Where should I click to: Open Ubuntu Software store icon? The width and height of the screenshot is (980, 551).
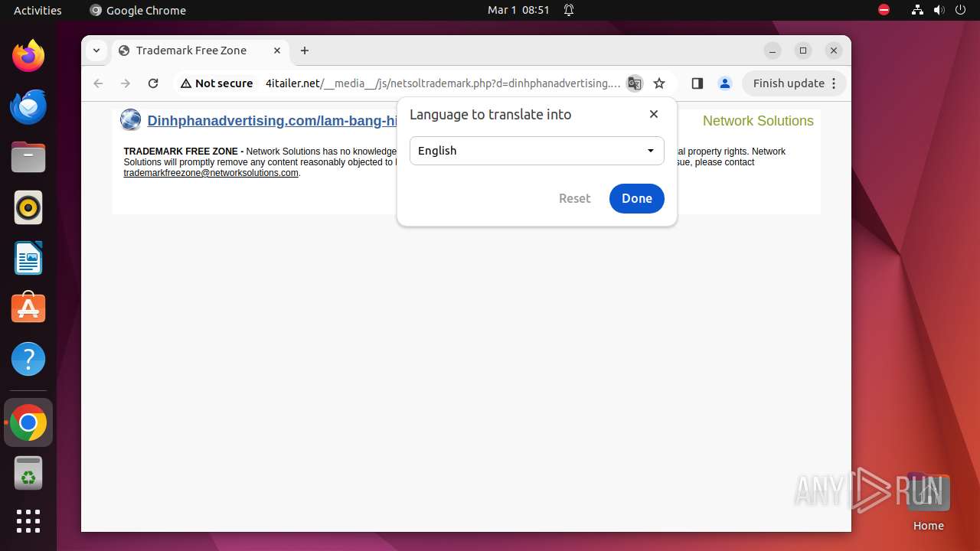(x=28, y=308)
